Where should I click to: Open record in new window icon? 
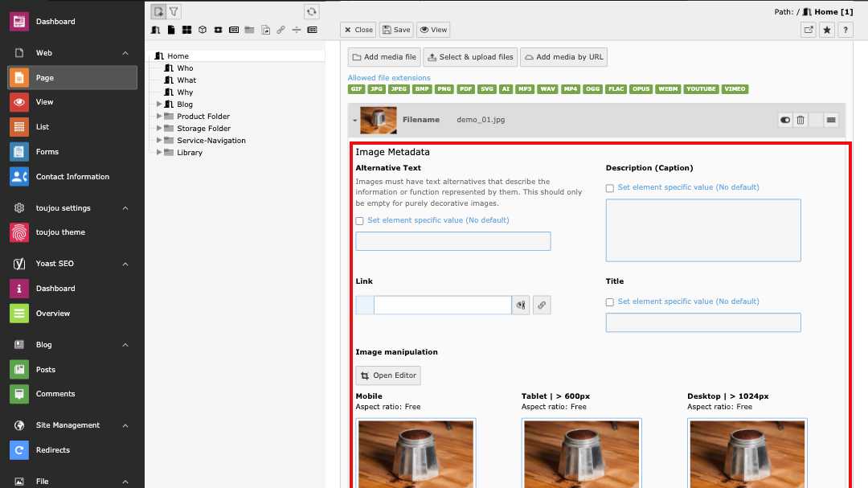tap(808, 30)
